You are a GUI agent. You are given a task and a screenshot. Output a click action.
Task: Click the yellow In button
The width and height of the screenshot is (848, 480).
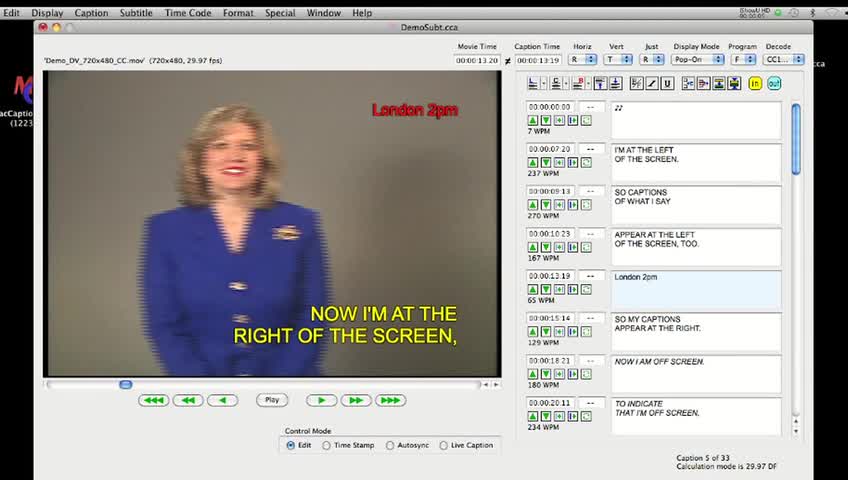tap(755, 83)
